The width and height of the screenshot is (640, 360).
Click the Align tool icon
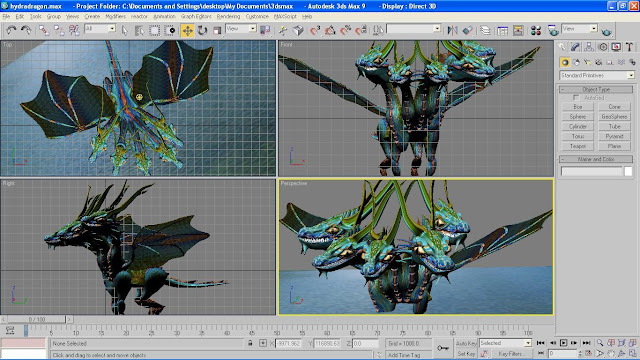[x=468, y=30]
